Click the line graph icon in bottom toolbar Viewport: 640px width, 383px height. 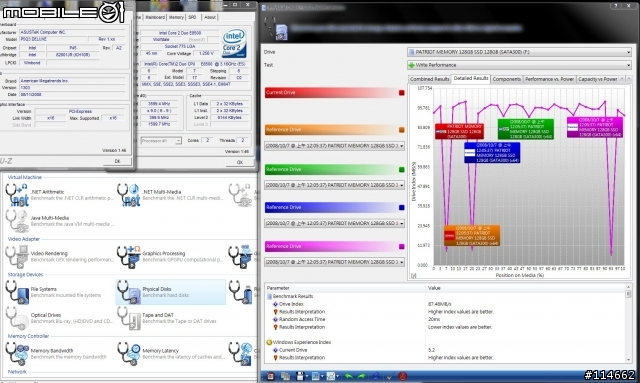tap(331, 376)
